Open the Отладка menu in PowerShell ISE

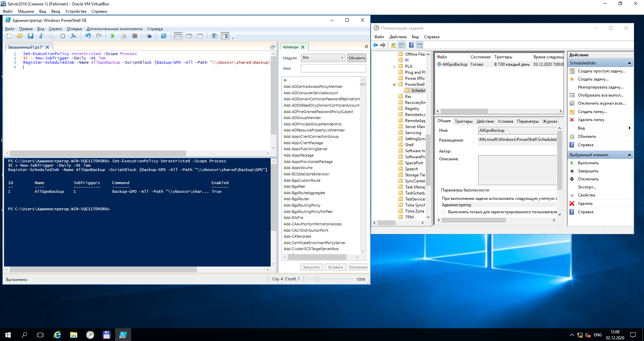74,29
